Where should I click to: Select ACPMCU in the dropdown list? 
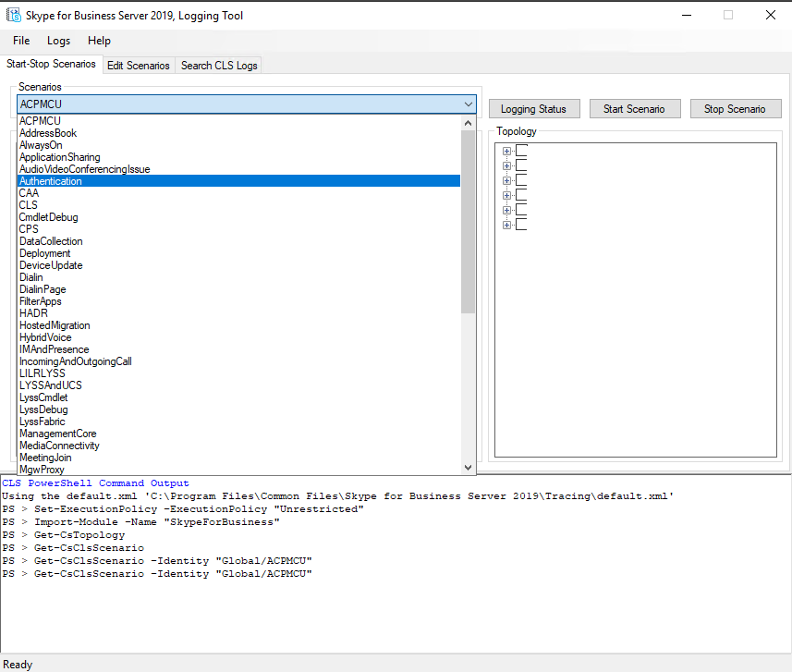(239, 121)
